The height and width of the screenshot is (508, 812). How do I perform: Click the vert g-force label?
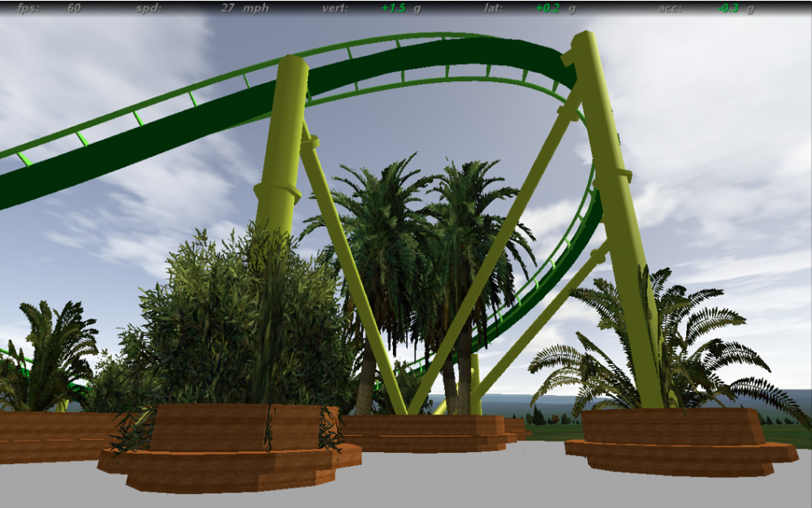pos(335,8)
